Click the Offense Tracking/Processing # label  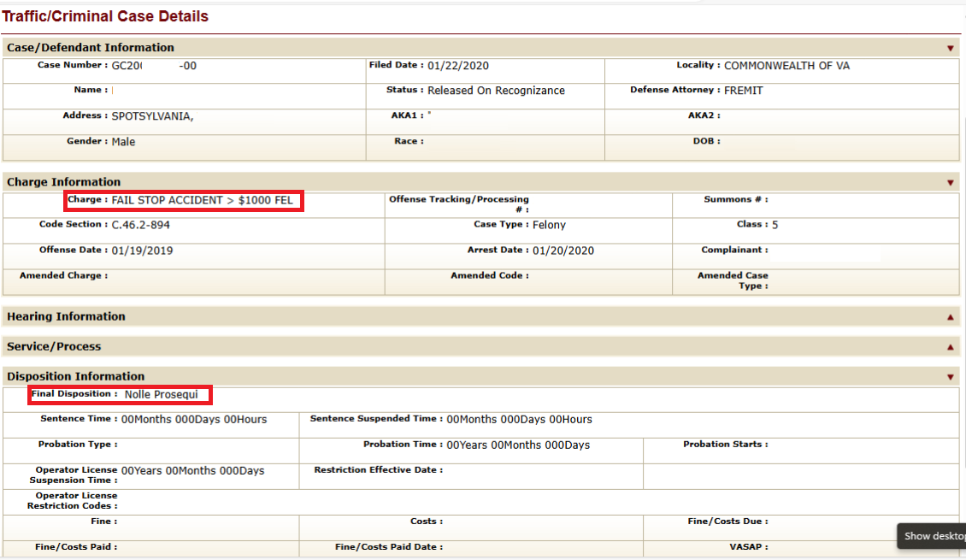459,204
